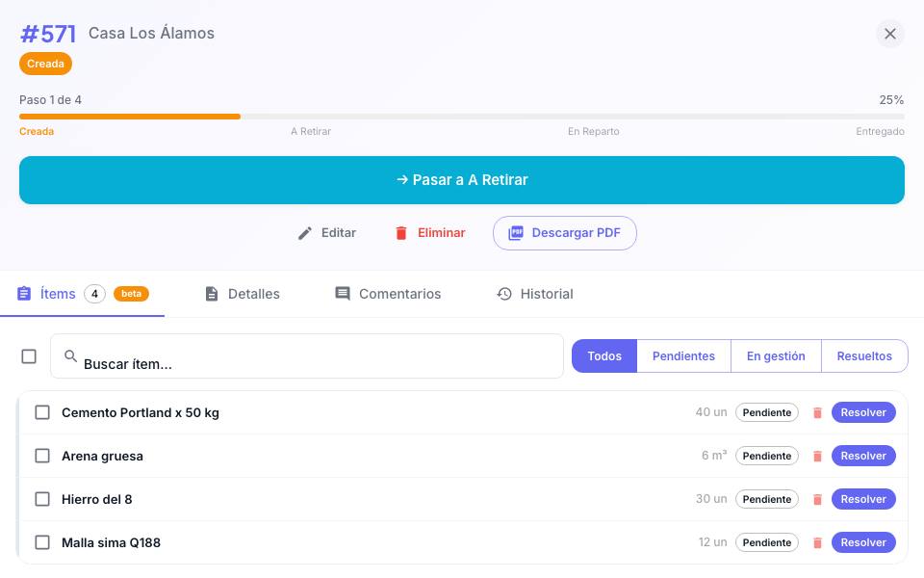924x578 pixels.
Task: Filter items by En gestión
Action: tap(776, 356)
